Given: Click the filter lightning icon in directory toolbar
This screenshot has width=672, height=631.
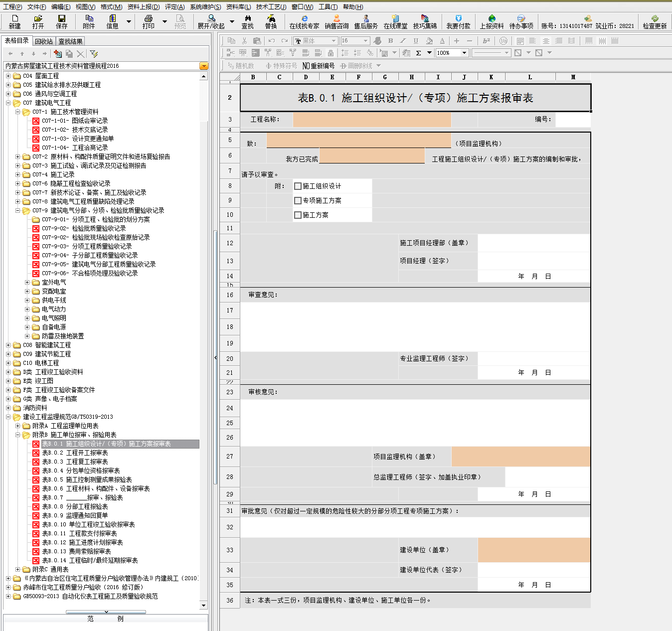Looking at the screenshot, I should pos(94,54).
